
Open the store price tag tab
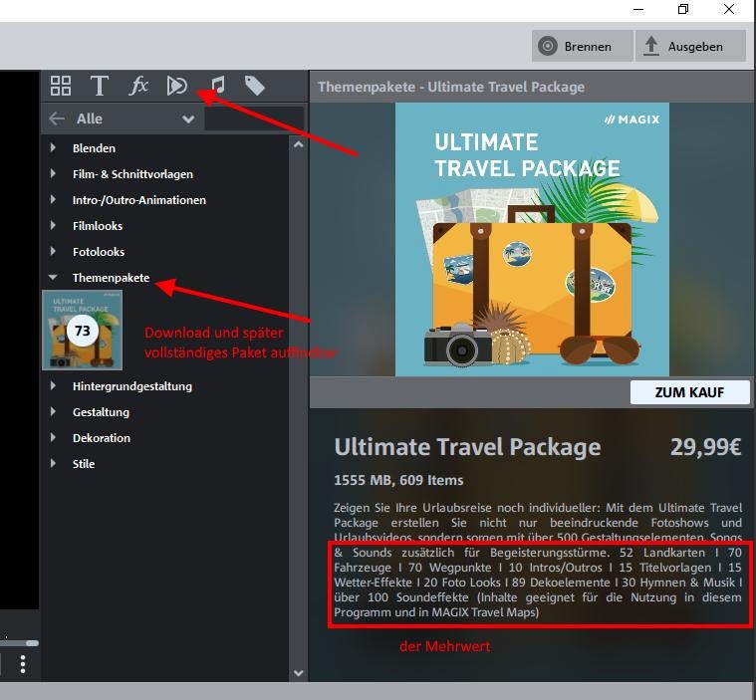click(x=255, y=86)
